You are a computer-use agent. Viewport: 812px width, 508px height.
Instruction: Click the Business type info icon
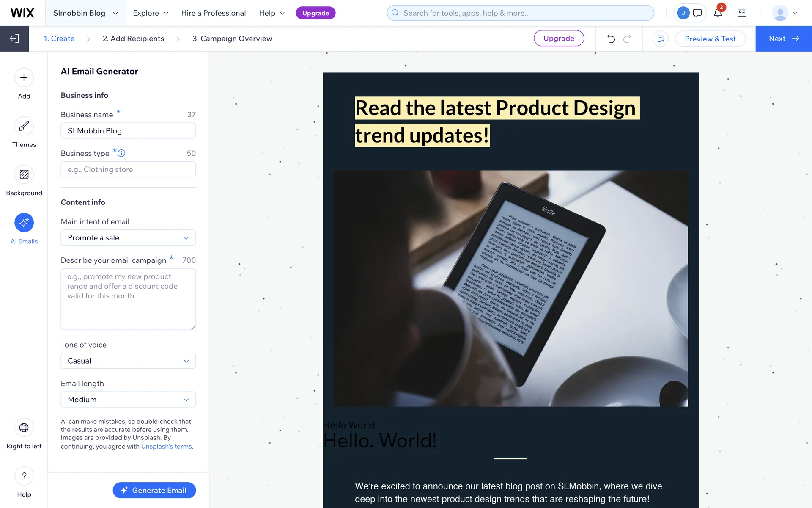(121, 153)
